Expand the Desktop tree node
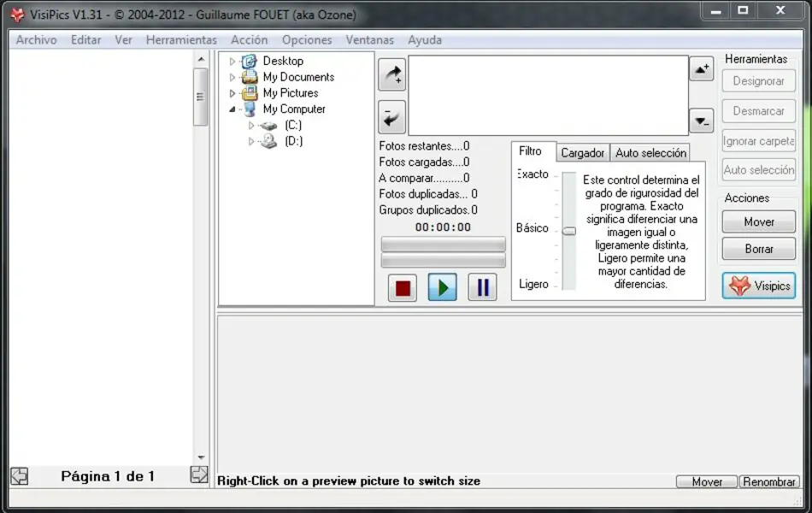 [x=232, y=62]
